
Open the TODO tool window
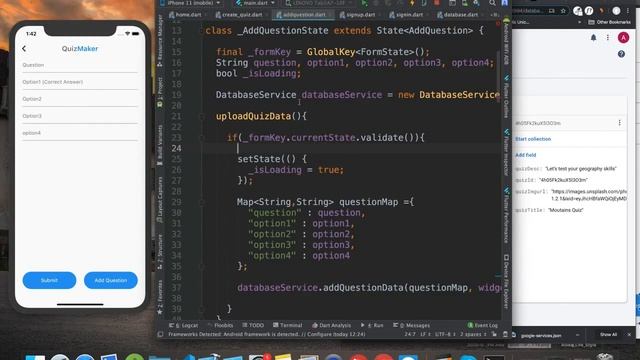pos(253,325)
